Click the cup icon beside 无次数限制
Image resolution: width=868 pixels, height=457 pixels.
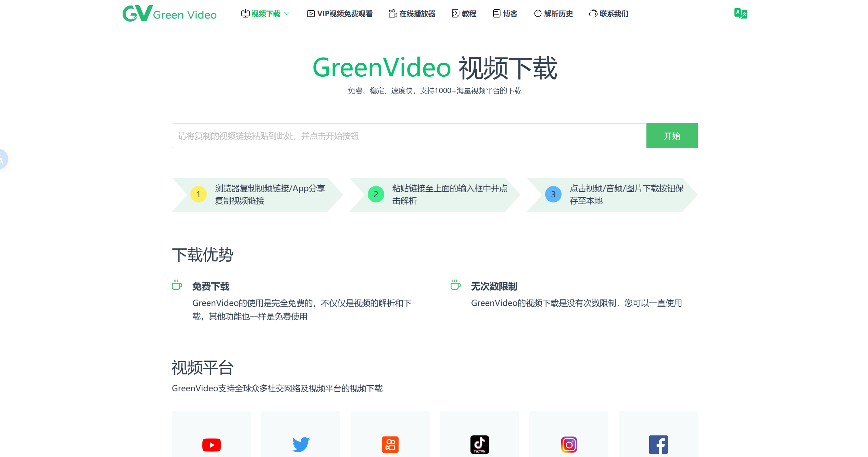pyautogui.click(x=455, y=285)
